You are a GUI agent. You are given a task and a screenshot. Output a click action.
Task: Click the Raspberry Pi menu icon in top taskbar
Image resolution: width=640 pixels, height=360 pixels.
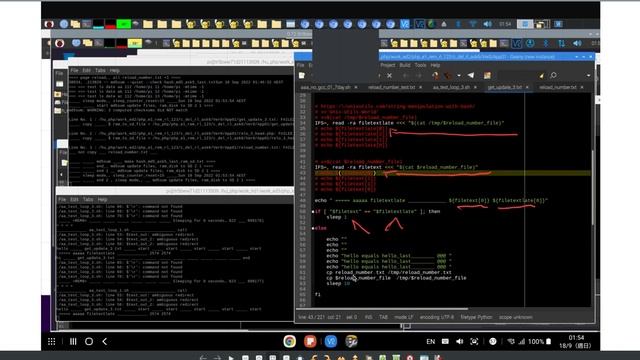point(49,24)
